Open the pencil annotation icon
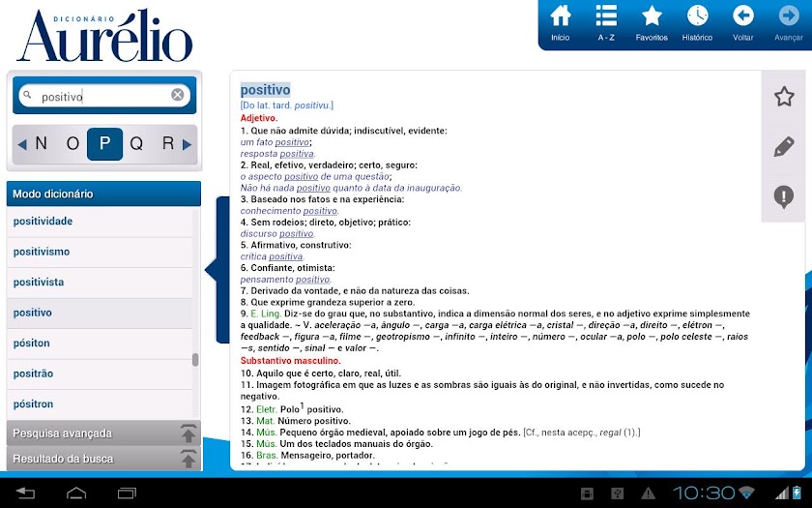The image size is (812, 508). click(x=784, y=147)
